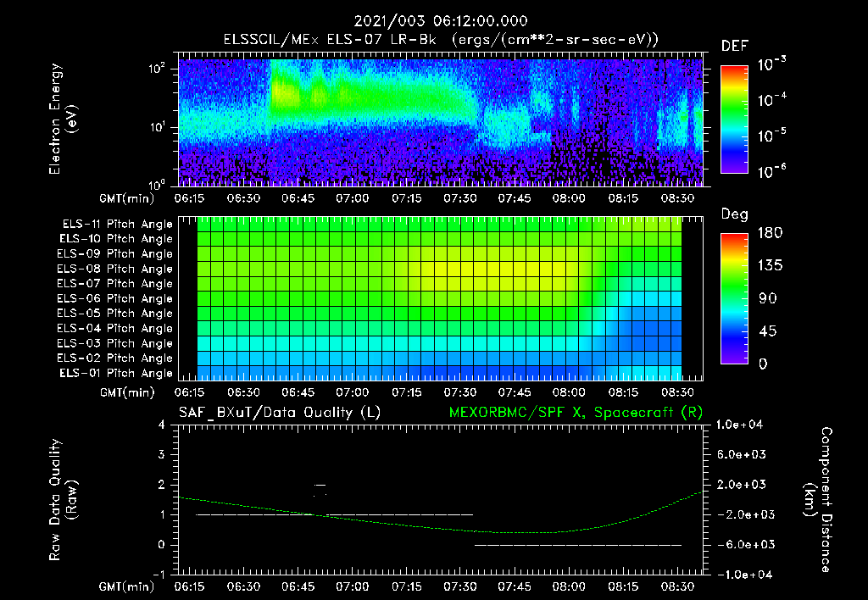Click the 'DEF' color bar heading
This screenshot has height=600, width=868.
(735, 47)
